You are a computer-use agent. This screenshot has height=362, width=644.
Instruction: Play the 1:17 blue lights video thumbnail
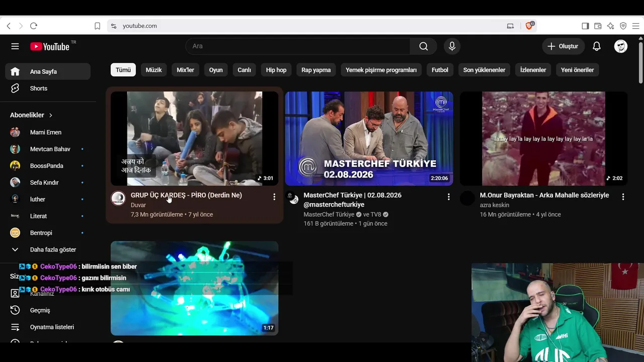pos(194,288)
